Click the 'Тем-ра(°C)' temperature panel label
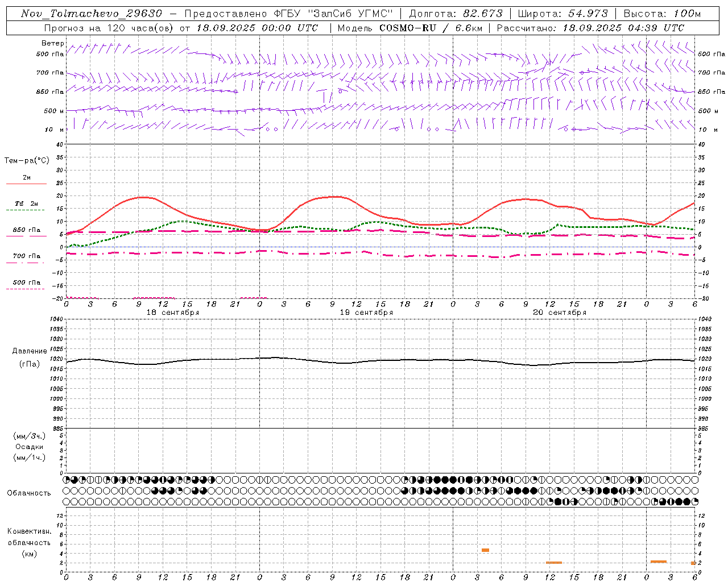728x582 pixels. 27,161
